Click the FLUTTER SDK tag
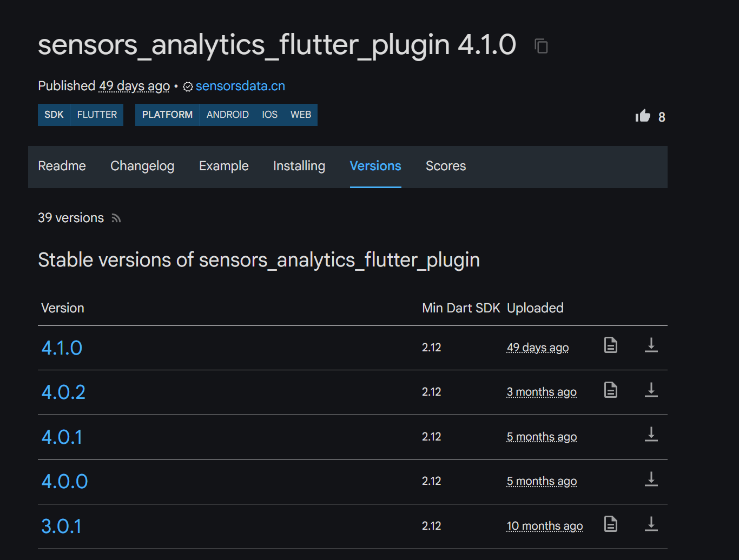Image resolution: width=739 pixels, height=560 pixels. [x=97, y=115]
